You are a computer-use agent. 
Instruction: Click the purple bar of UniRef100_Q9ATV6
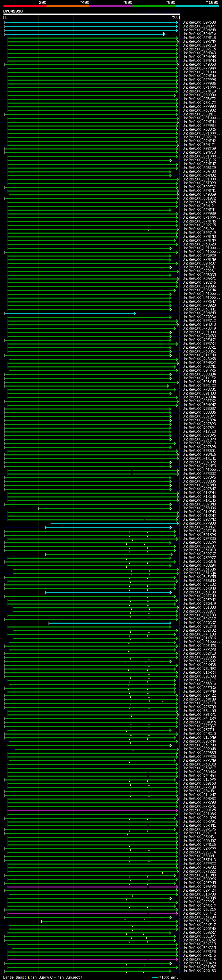(93, 887)
